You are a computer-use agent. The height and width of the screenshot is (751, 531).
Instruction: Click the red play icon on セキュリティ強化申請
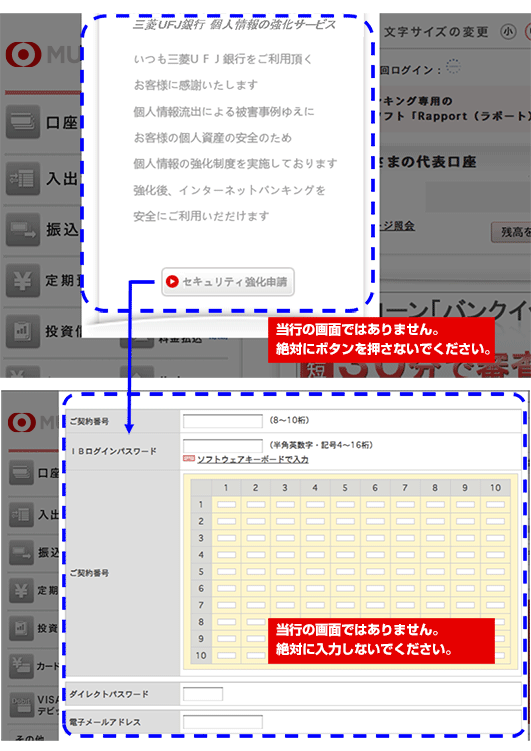tap(172, 282)
